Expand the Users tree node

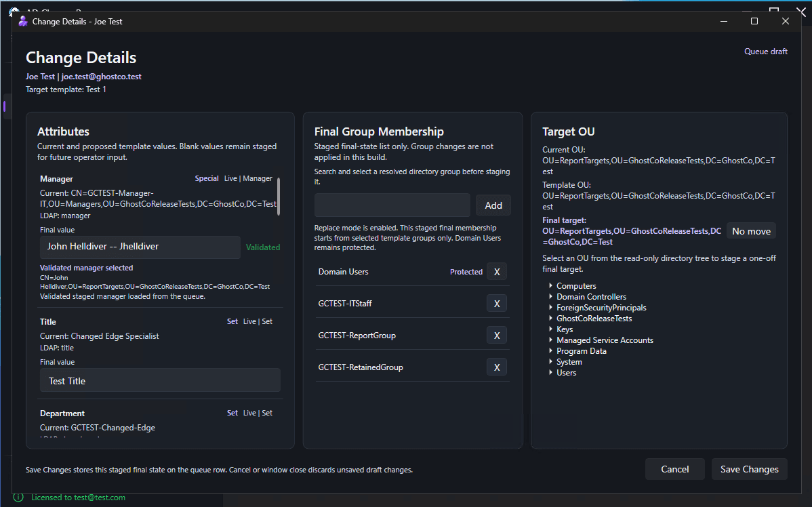click(x=550, y=372)
